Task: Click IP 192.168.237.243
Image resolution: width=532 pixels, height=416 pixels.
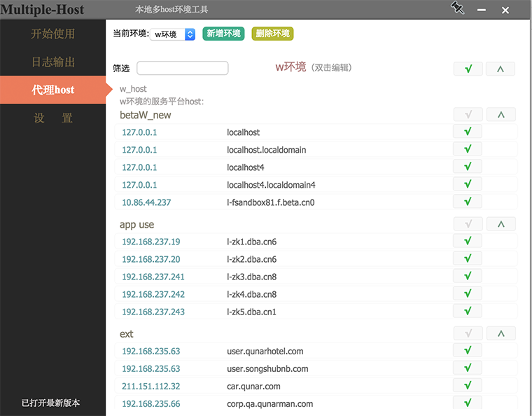Action: coord(153,312)
